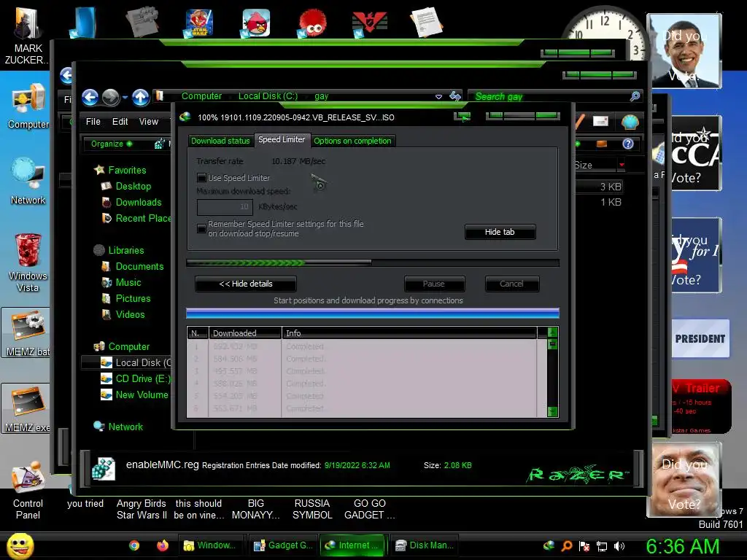Click the red Angry Birds desktop icon
Image resolution: width=747 pixels, height=560 pixels.
point(256,23)
